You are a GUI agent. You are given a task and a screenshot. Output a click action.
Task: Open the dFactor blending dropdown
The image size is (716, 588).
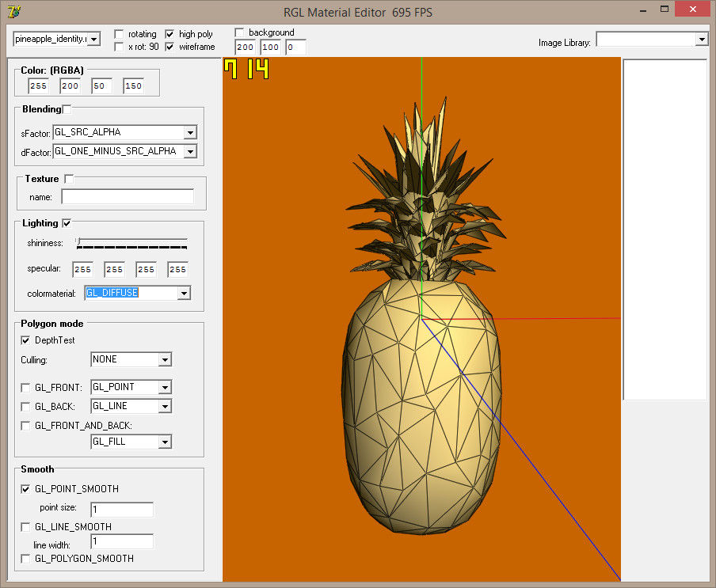pos(189,151)
